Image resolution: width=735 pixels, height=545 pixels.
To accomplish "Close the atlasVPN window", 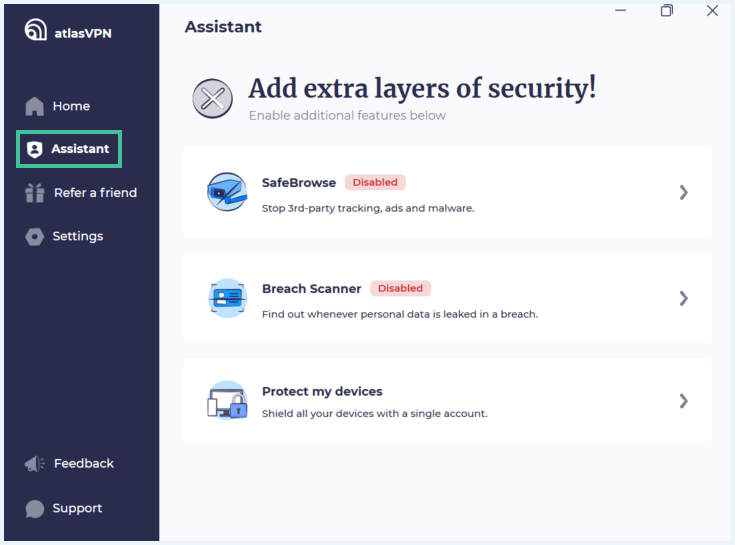I will tap(712, 10).
